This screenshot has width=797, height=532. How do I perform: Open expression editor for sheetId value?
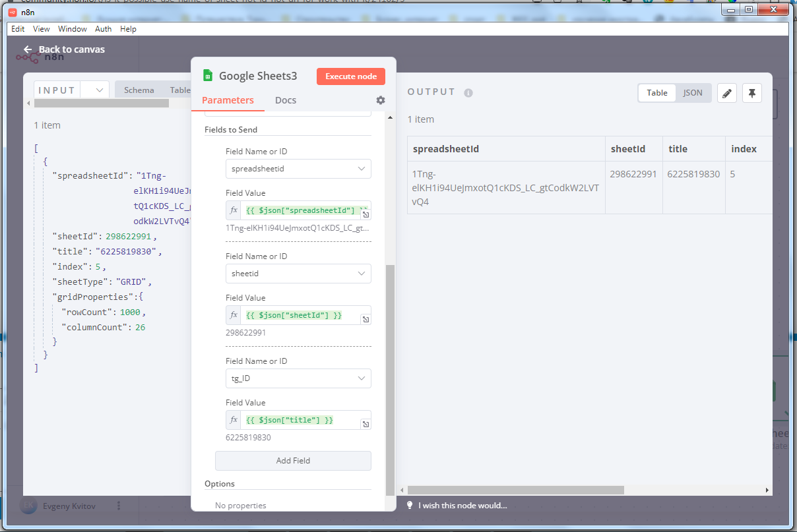(x=366, y=320)
